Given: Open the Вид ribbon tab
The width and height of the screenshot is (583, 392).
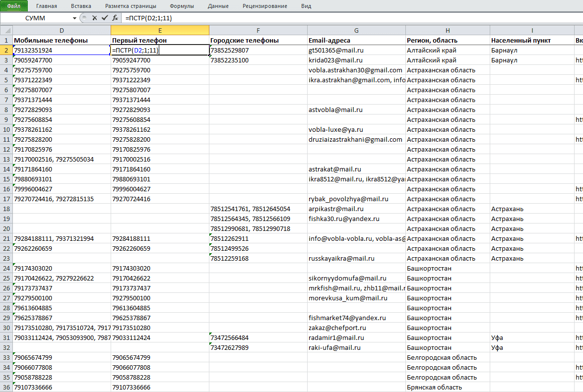Looking at the screenshot, I should tap(306, 6).
